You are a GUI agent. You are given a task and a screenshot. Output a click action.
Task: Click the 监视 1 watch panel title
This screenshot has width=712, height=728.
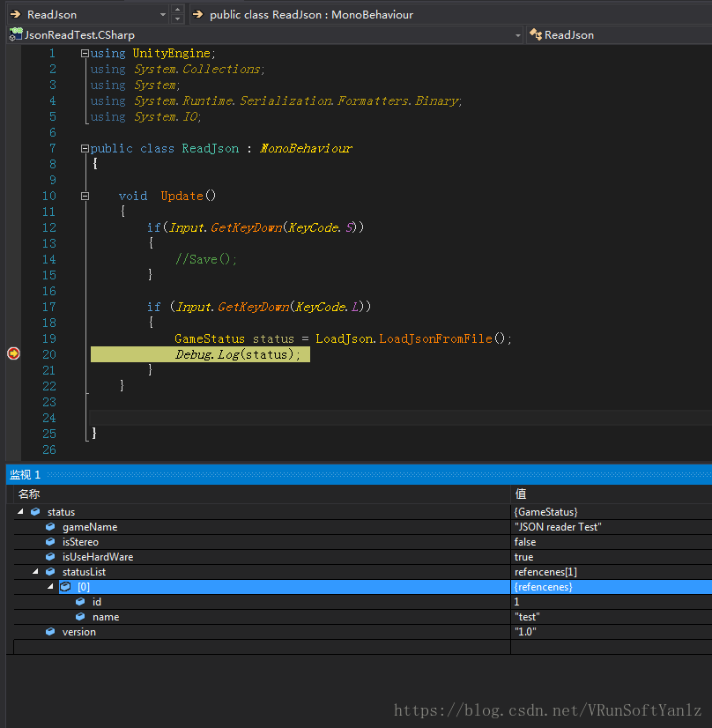coord(26,475)
